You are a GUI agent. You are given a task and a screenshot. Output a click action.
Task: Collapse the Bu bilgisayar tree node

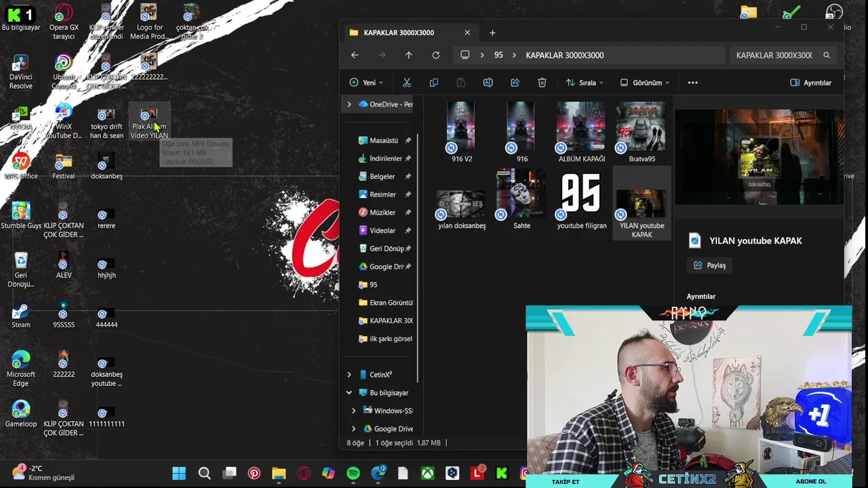[349, 392]
